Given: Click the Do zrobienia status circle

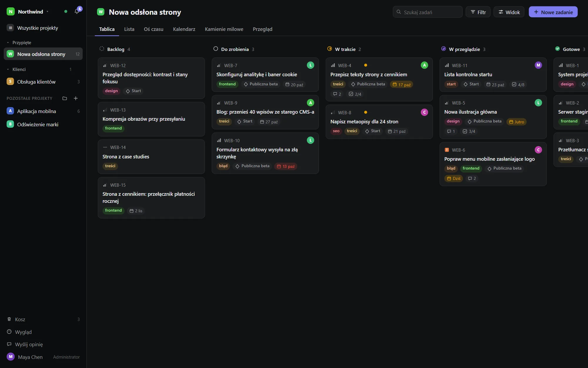Looking at the screenshot, I should [216, 49].
